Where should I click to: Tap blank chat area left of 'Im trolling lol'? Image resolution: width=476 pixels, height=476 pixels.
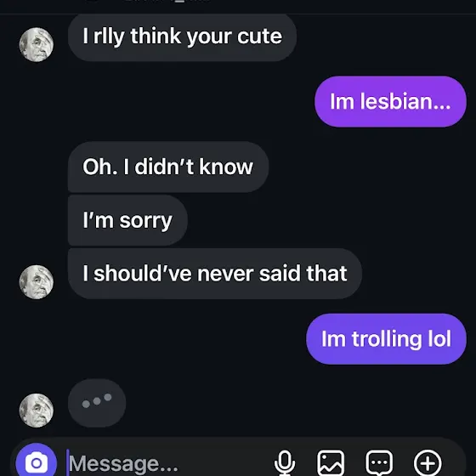pyautogui.click(x=152, y=339)
